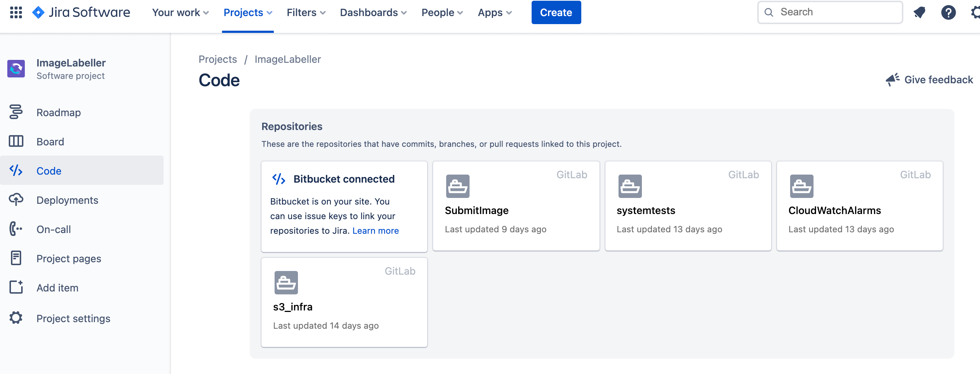
Task: Click the ImageLabeller project avatar
Action: click(x=16, y=69)
